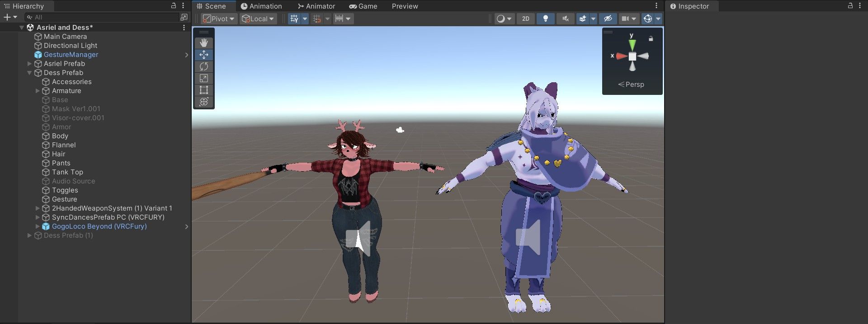Open Local handle rotation dropdown
The image size is (868, 324).
point(258,19)
